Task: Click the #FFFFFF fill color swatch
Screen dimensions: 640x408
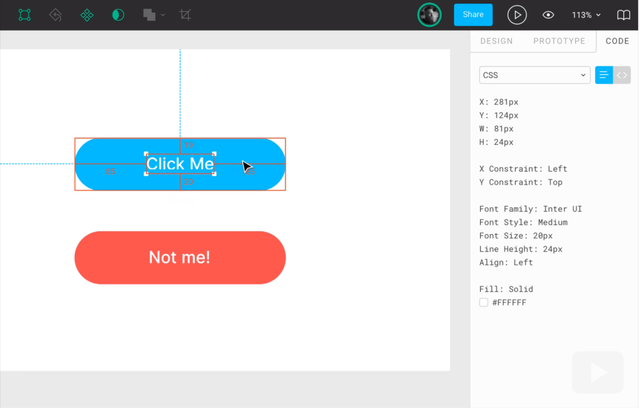Action: [x=484, y=302]
